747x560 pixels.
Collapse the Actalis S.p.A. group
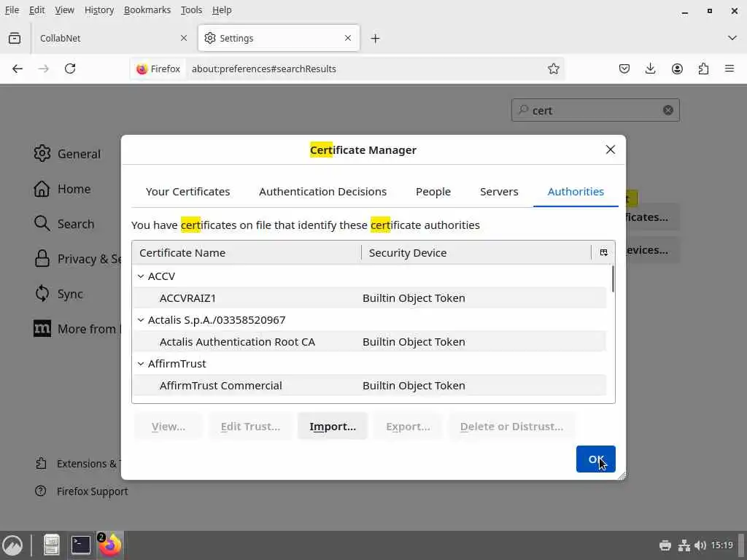[x=141, y=320]
